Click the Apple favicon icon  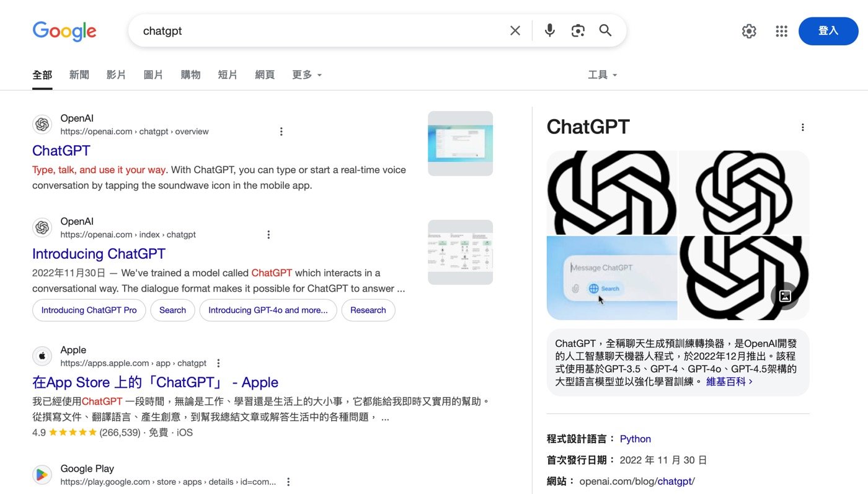(42, 356)
